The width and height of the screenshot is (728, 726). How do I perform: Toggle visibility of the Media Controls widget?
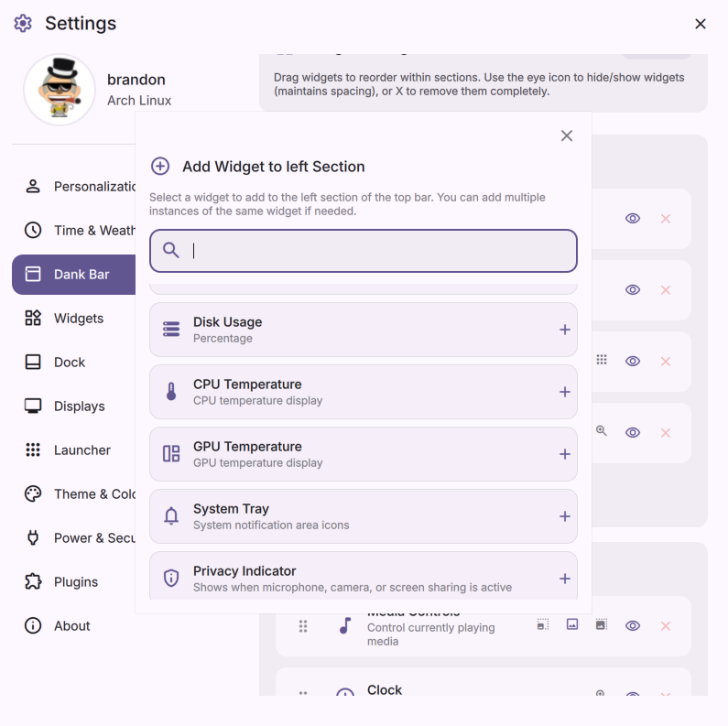(633, 625)
